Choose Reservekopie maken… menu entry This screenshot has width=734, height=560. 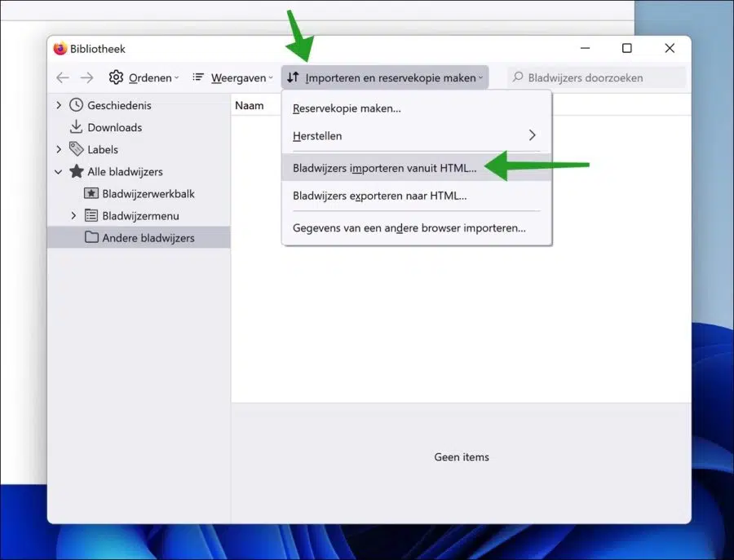point(416,108)
